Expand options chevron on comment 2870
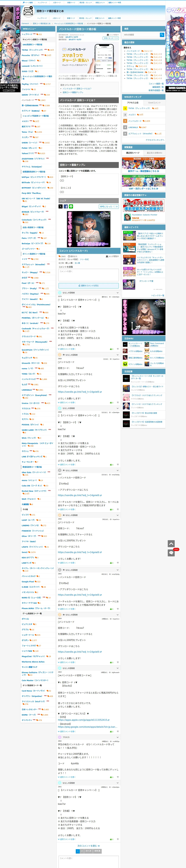This screenshot has height=868, width=186. click(117, 293)
